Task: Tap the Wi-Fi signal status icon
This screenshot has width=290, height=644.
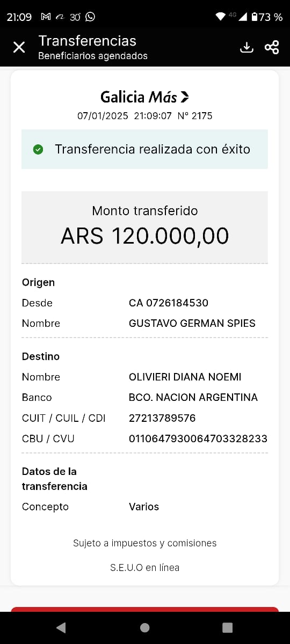Action: (220, 17)
